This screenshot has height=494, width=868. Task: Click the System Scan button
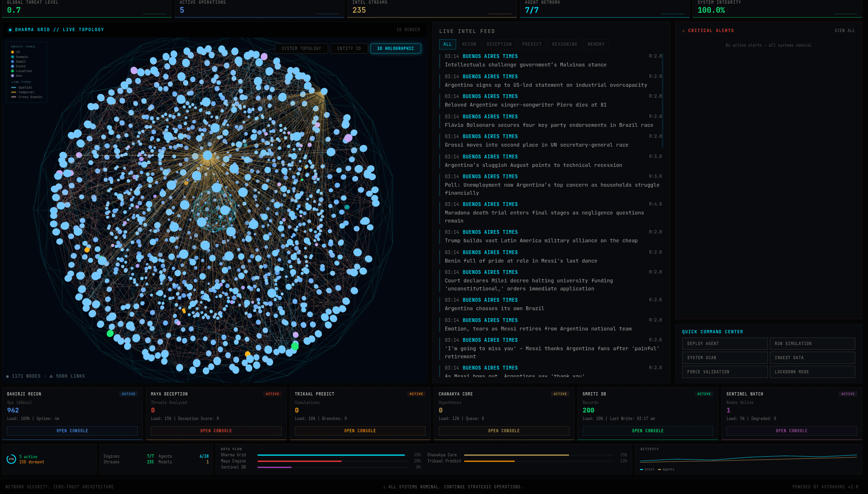(725, 358)
